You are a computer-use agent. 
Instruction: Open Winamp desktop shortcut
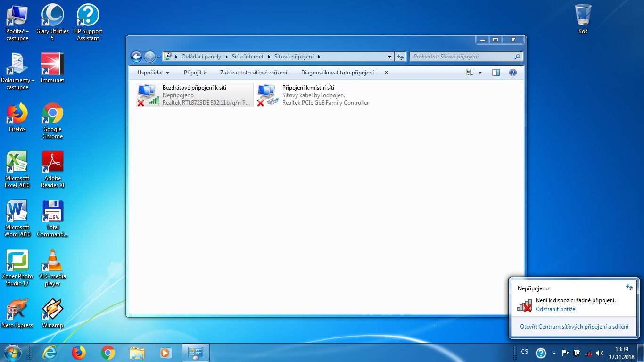click(52, 313)
